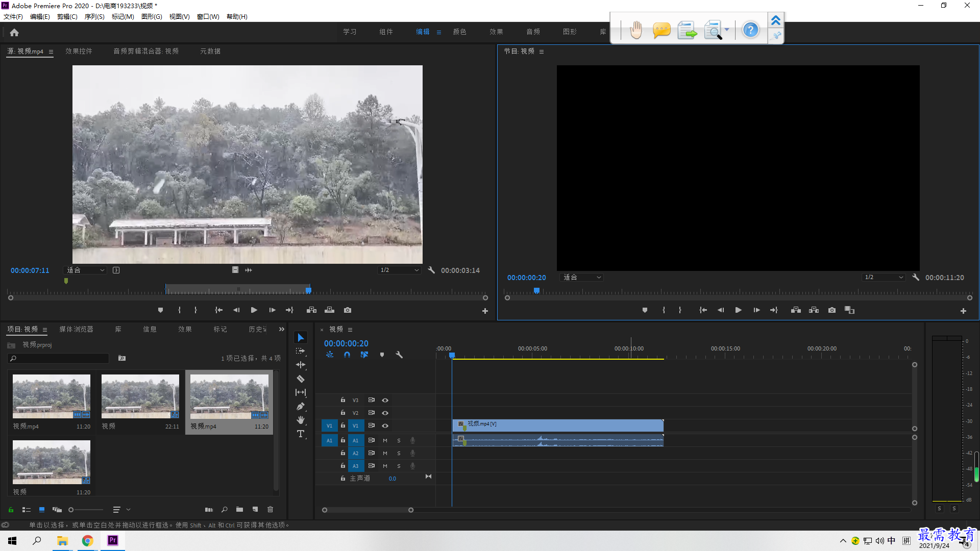Add marker in timeline panel

click(382, 355)
